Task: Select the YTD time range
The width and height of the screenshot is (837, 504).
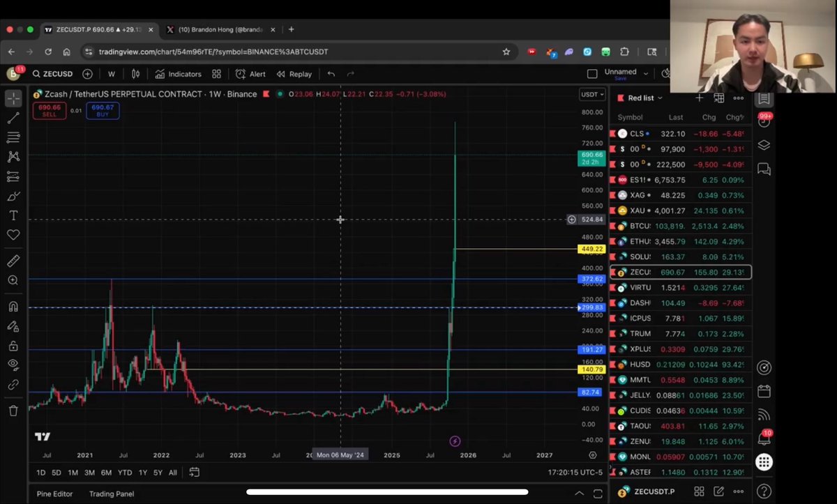Action: click(125, 473)
